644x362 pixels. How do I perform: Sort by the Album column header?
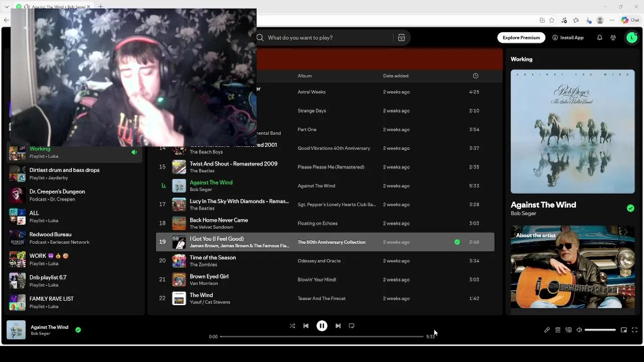(305, 76)
